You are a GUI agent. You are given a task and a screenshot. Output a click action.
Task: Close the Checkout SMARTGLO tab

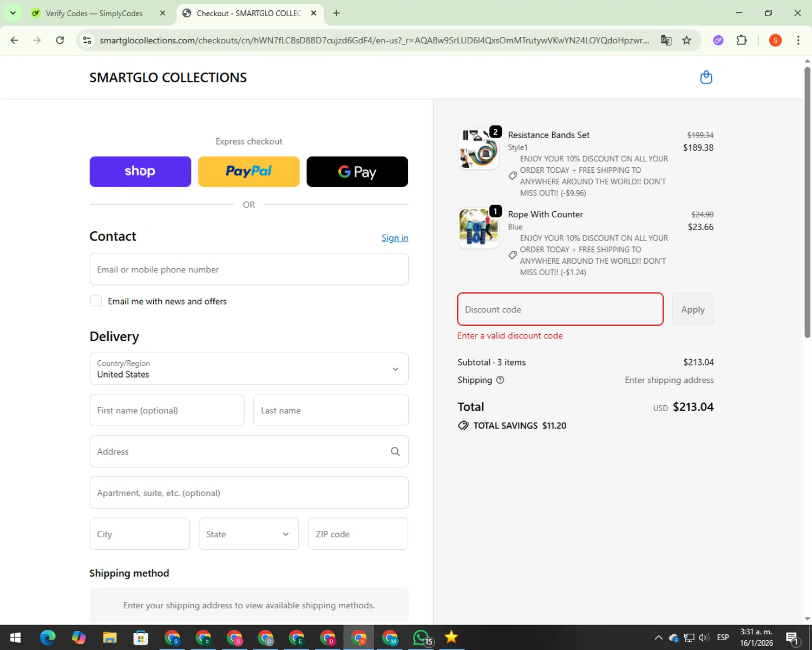[313, 13]
